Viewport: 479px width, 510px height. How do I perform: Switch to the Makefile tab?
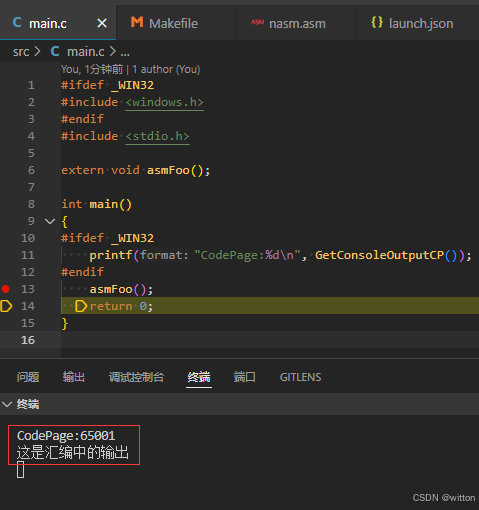pos(176,23)
